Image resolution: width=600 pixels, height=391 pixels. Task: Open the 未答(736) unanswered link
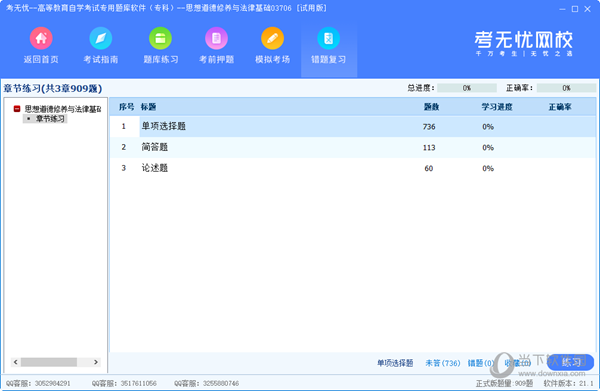443,363
